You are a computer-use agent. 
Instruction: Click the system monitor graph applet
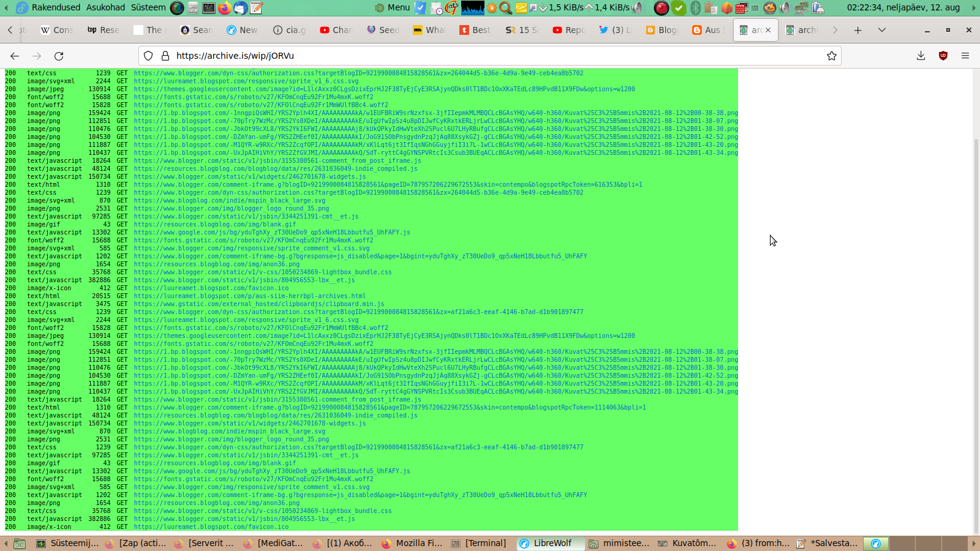473,8
